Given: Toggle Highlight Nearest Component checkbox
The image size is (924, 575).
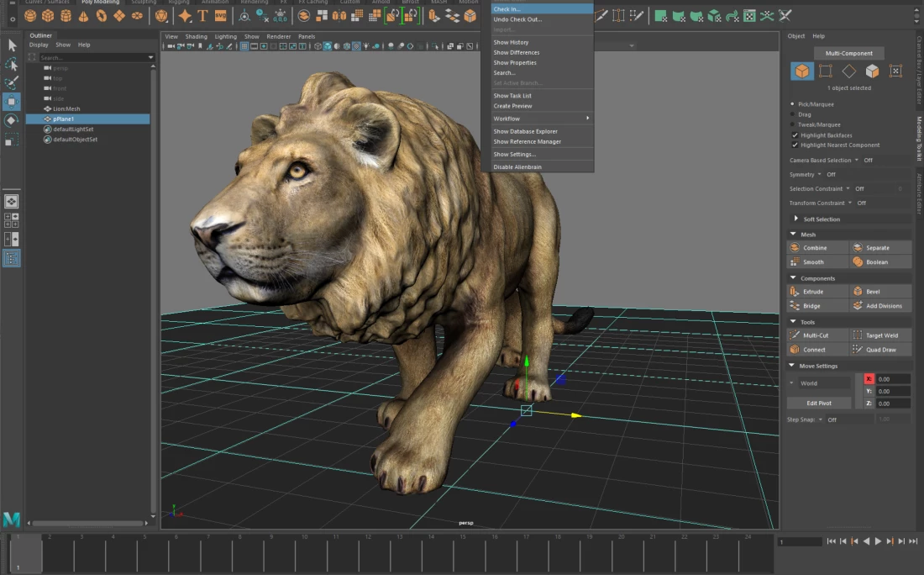Looking at the screenshot, I should click(x=795, y=145).
